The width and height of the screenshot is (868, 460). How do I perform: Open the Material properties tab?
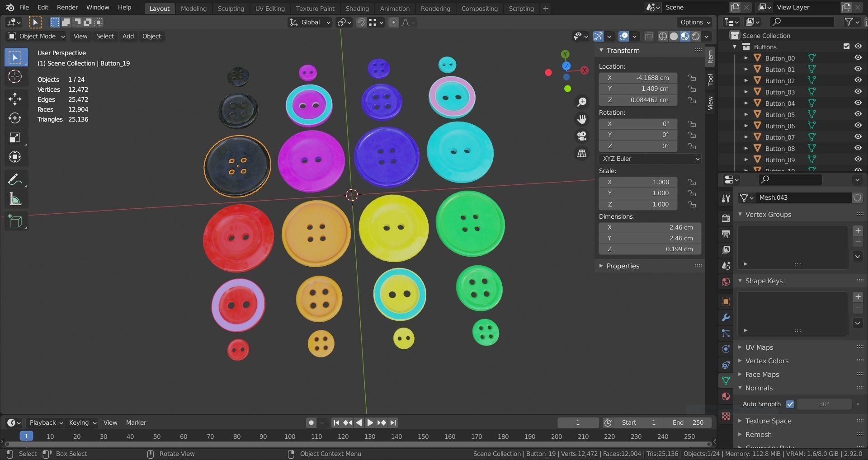pos(726,397)
